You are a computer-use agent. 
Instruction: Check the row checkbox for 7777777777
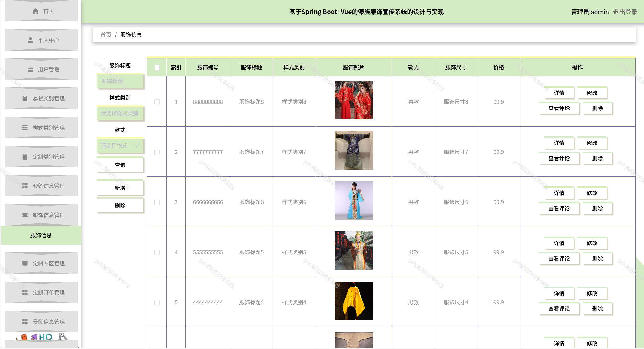[x=157, y=152]
